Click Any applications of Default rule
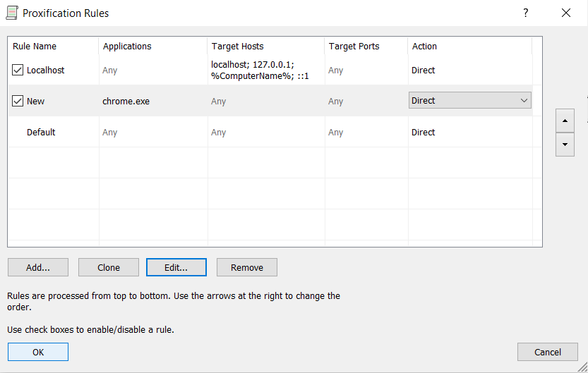 [x=110, y=133]
